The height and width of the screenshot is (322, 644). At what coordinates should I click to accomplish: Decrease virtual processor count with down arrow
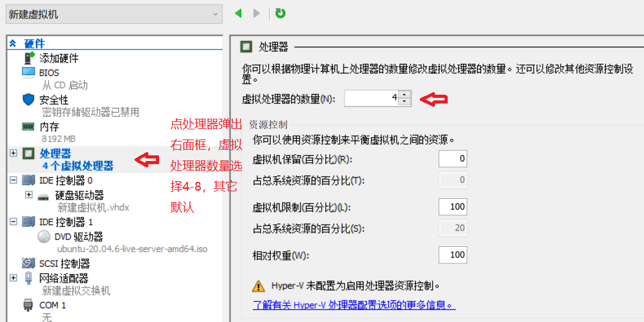click(x=405, y=102)
